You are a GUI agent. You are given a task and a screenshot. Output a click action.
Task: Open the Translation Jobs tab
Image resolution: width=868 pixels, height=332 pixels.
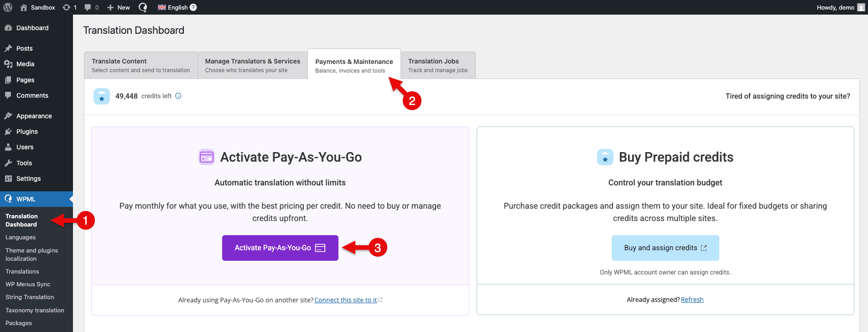pyautogui.click(x=438, y=65)
